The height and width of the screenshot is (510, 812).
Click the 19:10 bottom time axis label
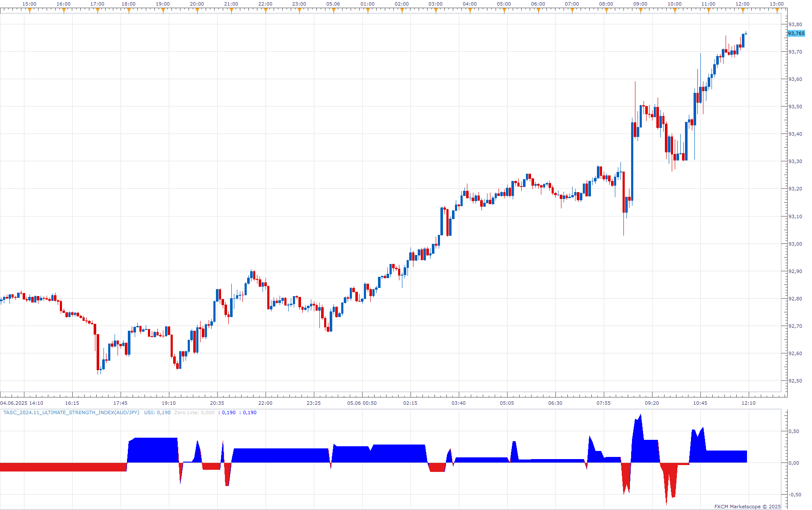[168, 403]
